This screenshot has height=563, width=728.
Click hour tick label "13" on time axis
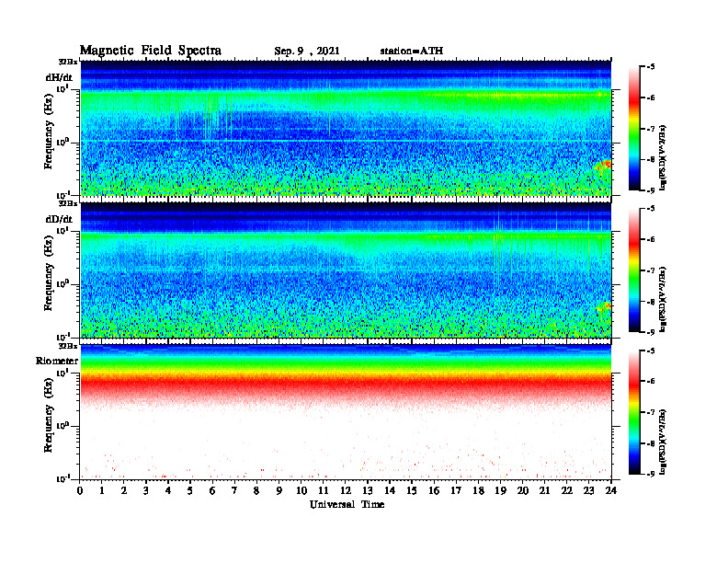pyautogui.click(x=368, y=490)
